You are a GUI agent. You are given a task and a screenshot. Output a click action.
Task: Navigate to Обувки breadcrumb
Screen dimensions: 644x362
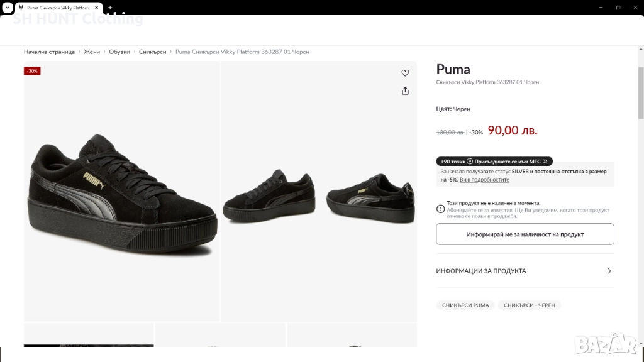point(119,52)
